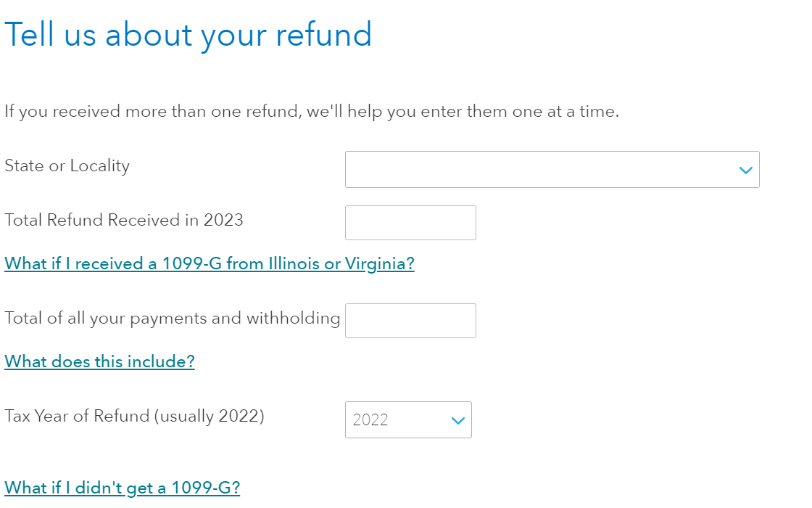
Task: Click 'include' in the payments help link
Action: pos(160,361)
